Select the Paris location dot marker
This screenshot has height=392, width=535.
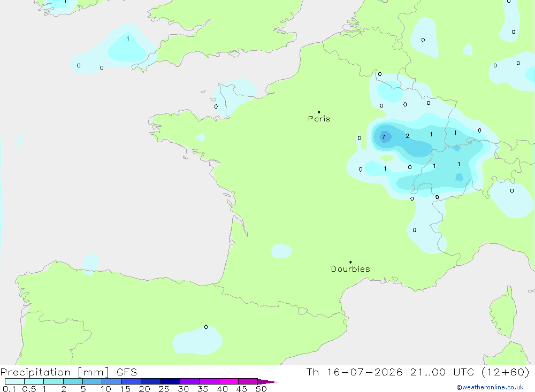[319, 112]
